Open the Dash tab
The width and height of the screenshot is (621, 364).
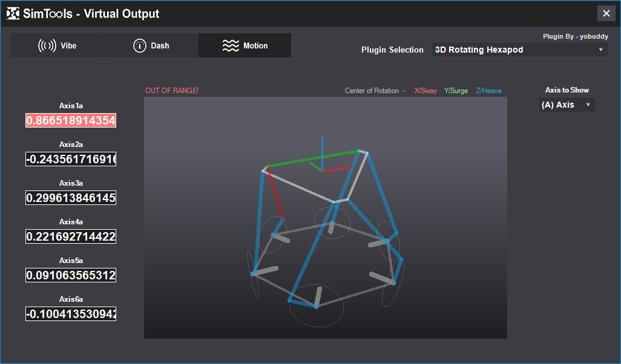coord(151,45)
